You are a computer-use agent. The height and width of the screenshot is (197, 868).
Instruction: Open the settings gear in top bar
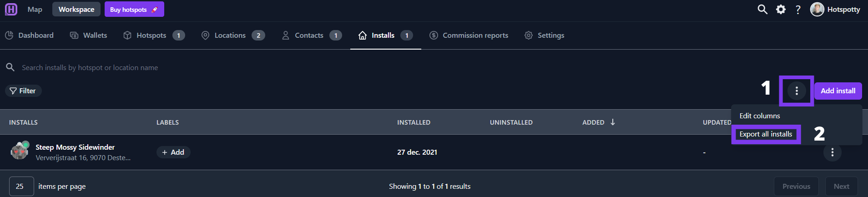coord(781,9)
